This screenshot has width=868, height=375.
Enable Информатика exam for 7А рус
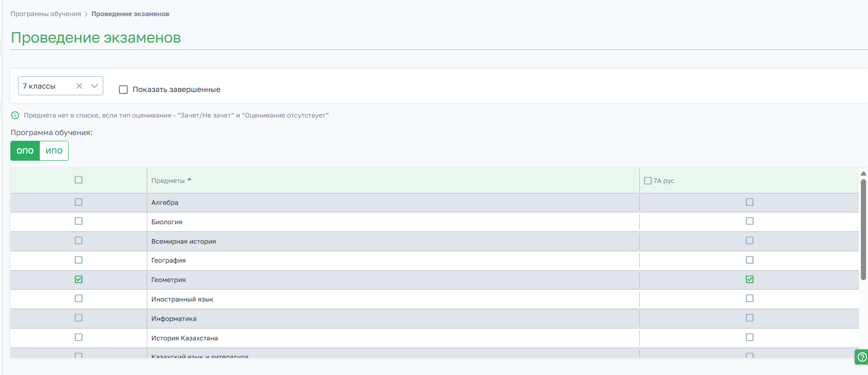(x=750, y=318)
